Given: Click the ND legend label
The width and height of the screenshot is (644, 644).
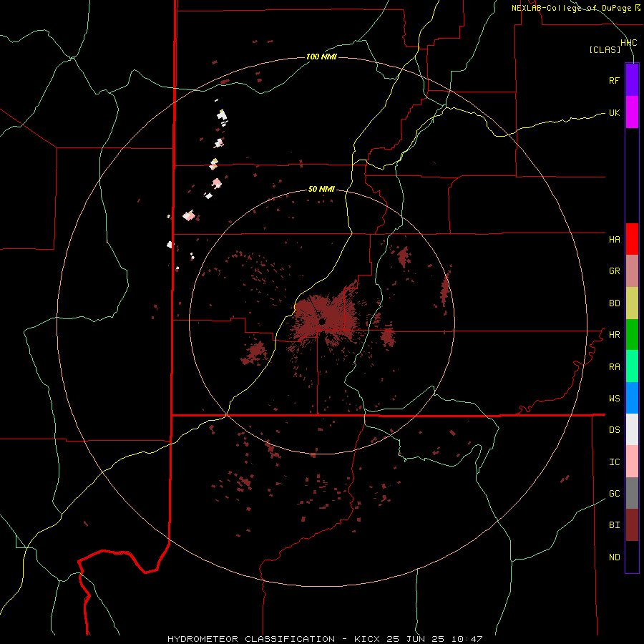Looking at the screenshot, I should (614, 557).
